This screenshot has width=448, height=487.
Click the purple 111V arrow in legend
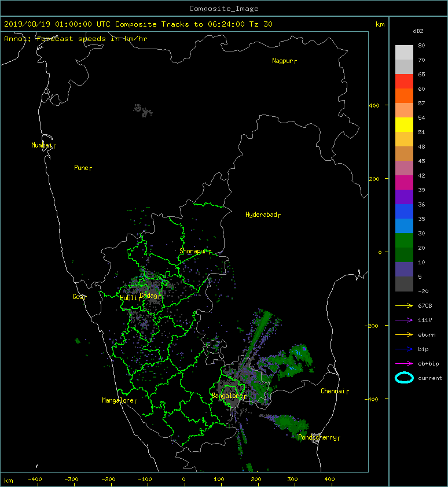click(404, 320)
